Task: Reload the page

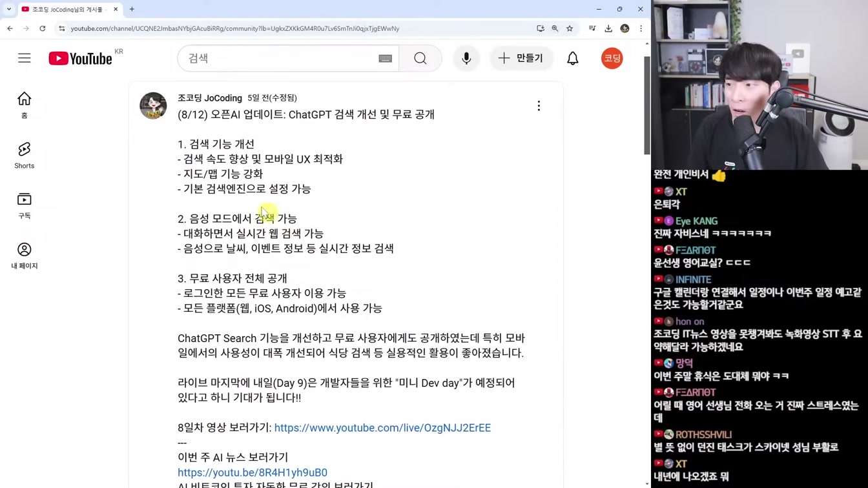Action: pos(43,28)
